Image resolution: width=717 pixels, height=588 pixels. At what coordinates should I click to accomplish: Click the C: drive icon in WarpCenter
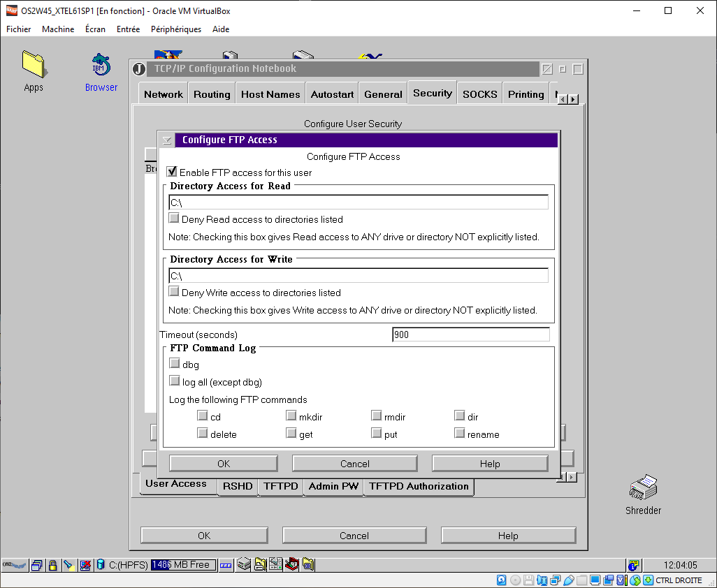100,565
